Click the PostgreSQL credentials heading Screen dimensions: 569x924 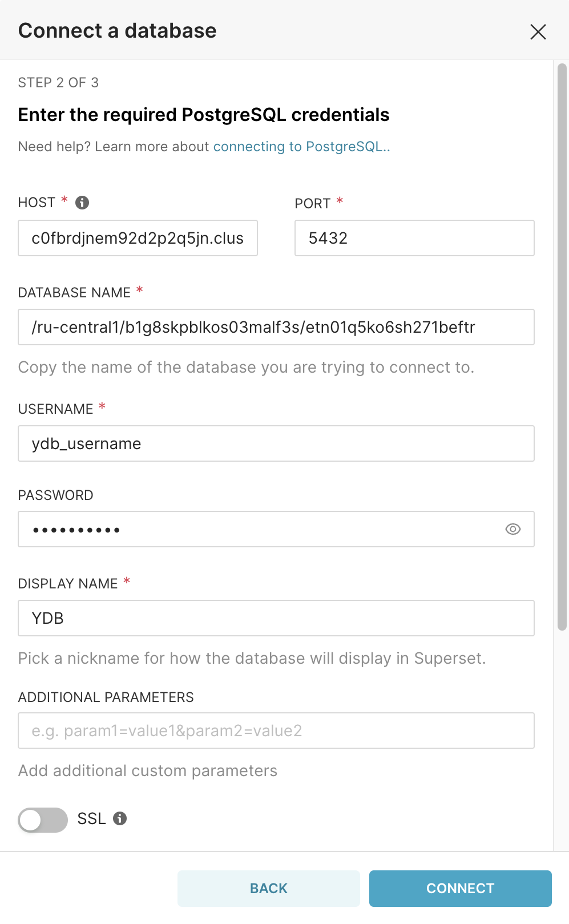[x=203, y=115]
